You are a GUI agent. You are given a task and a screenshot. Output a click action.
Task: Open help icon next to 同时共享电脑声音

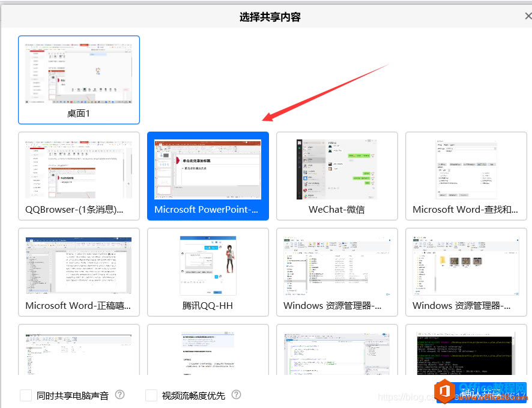pos(119,394)
